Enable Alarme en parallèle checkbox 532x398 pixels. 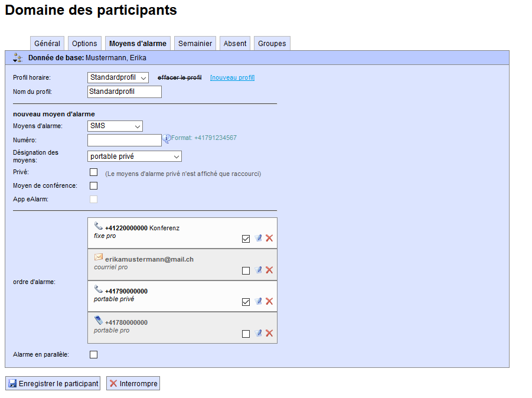click(93, 354)
